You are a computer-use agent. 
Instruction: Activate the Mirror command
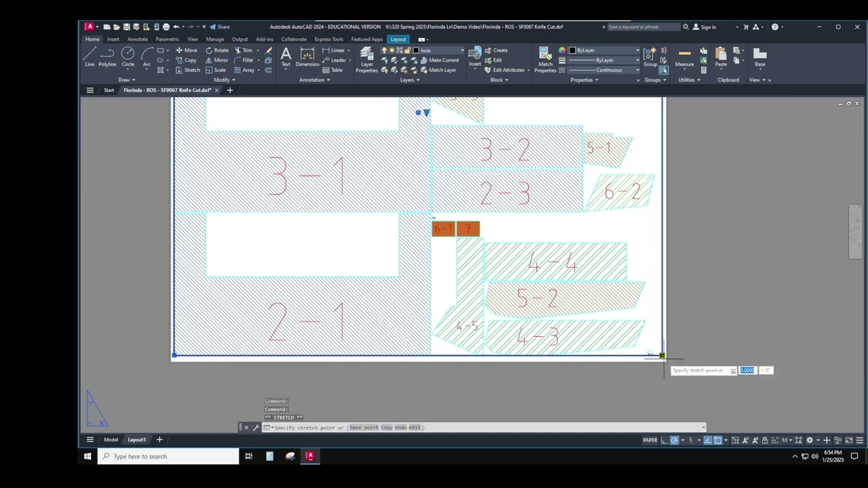pyautogui.click(x=217, y=60)
